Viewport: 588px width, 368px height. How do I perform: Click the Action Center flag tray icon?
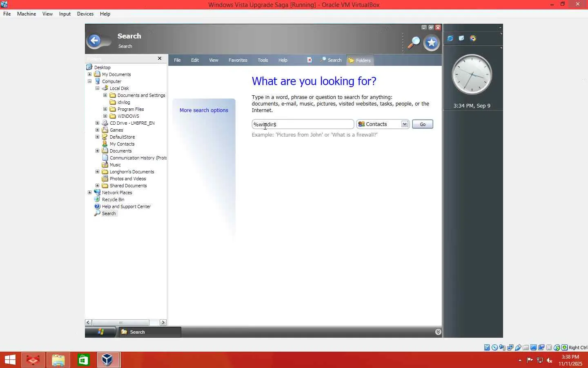[x=530, y=360]
